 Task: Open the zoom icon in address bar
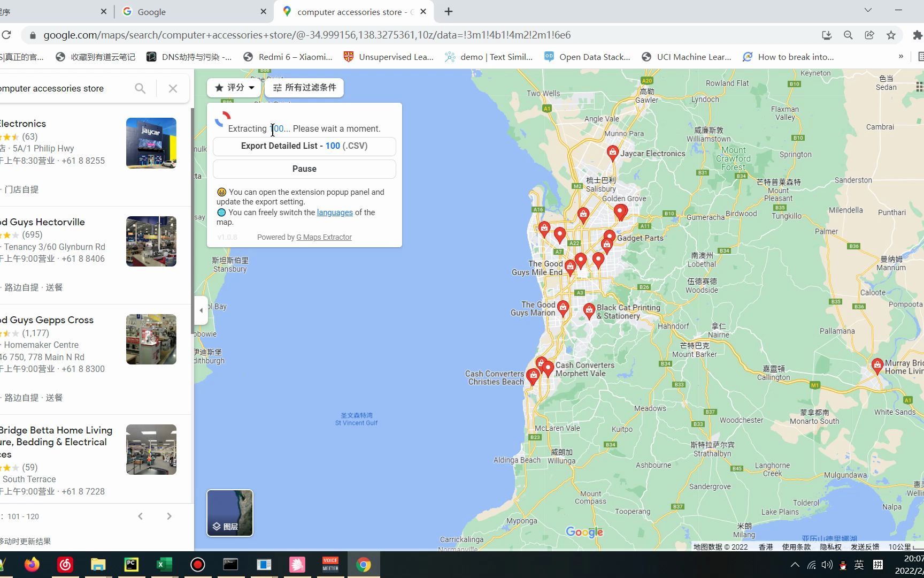coord(848,35)
